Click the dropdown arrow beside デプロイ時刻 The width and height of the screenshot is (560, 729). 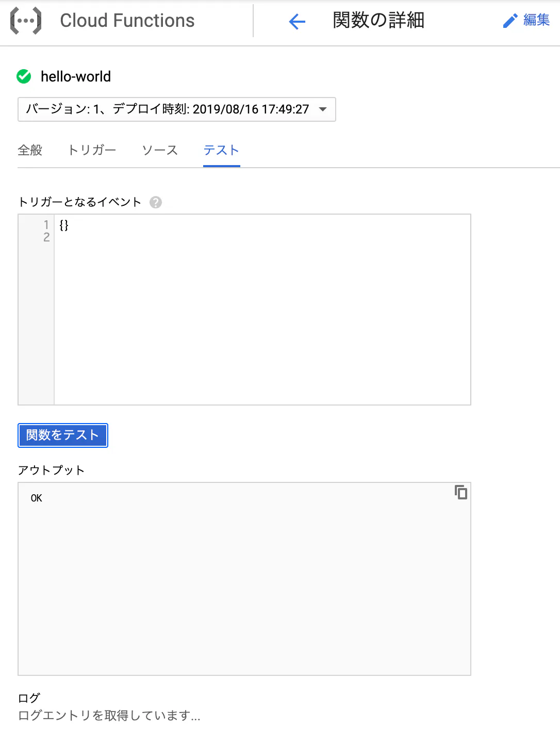tap(323, 109)
